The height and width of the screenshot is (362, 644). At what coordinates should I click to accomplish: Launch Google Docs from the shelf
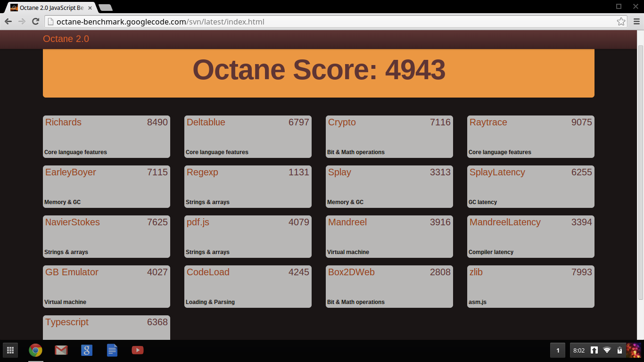click(x=112, y=350)
